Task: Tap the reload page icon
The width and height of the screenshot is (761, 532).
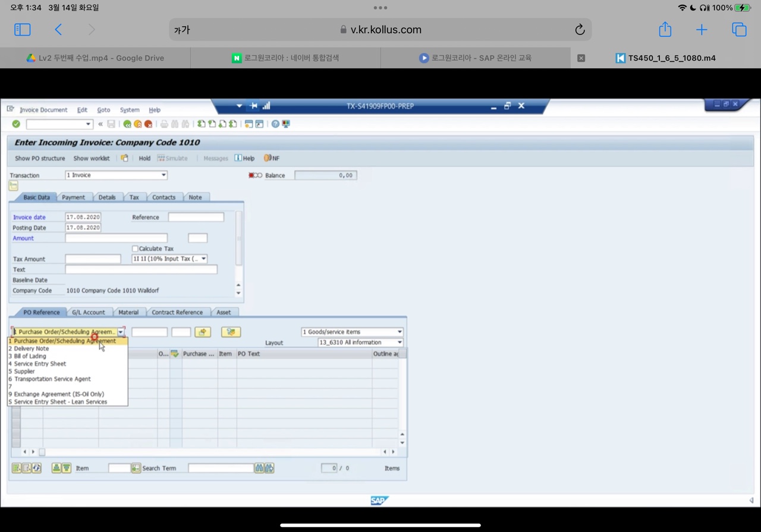Action: click(580, 30)
